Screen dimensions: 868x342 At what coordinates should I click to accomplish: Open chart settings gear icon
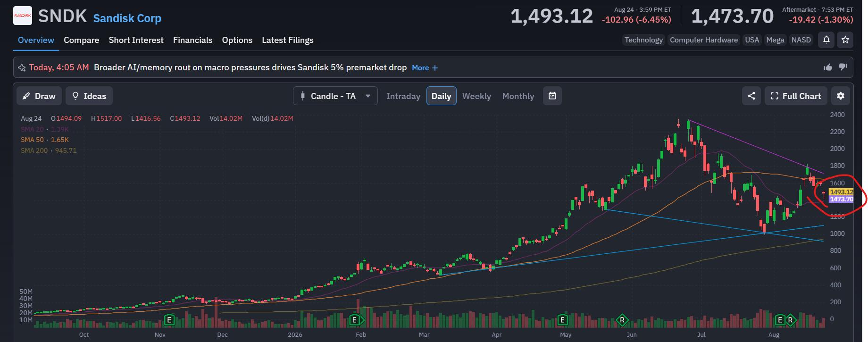point(841,96)
